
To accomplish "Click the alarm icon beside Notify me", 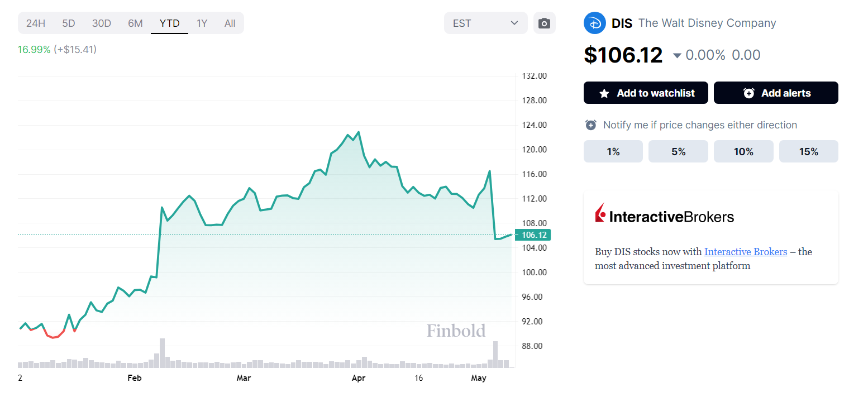I will click(x=590, y=125).
